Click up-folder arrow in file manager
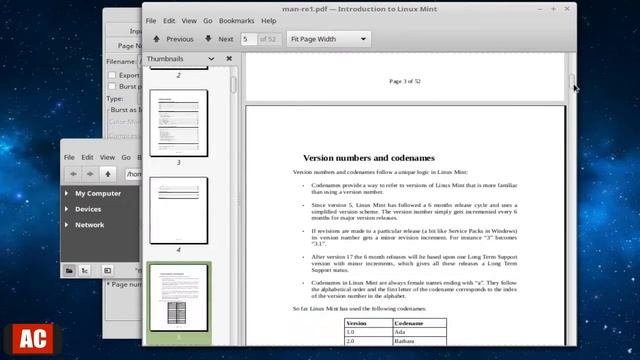This screenshot has width=640, height=360. 108,174
